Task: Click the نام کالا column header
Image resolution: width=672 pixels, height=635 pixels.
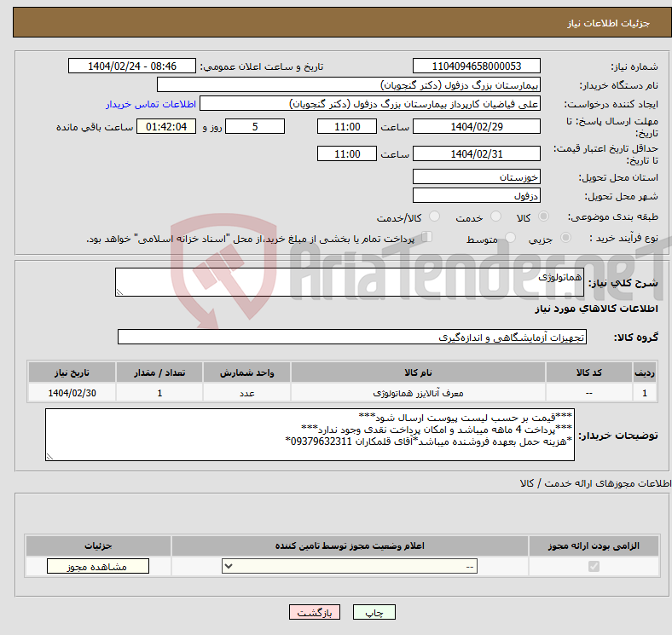Action: (x=418, y=374)
